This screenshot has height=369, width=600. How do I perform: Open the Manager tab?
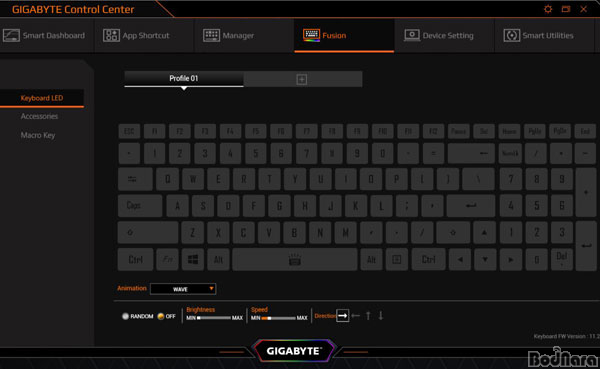point(244,36)
